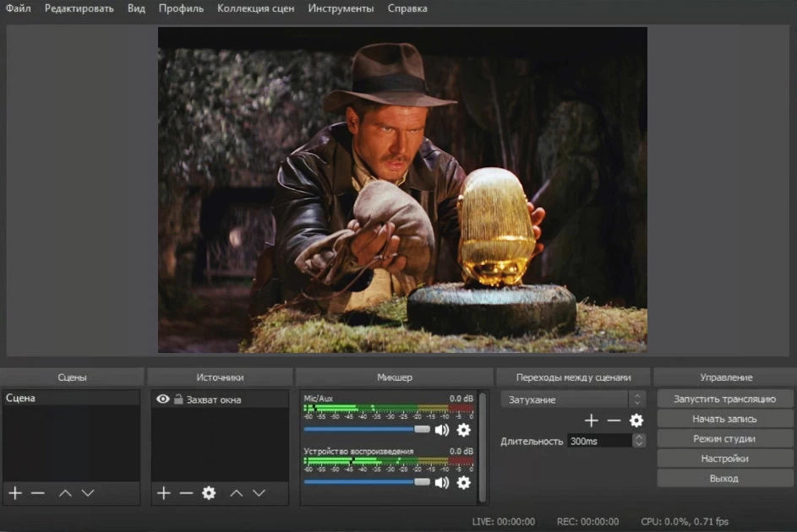Click the Устройство воспроизведения label

click(x=358, y=451)
